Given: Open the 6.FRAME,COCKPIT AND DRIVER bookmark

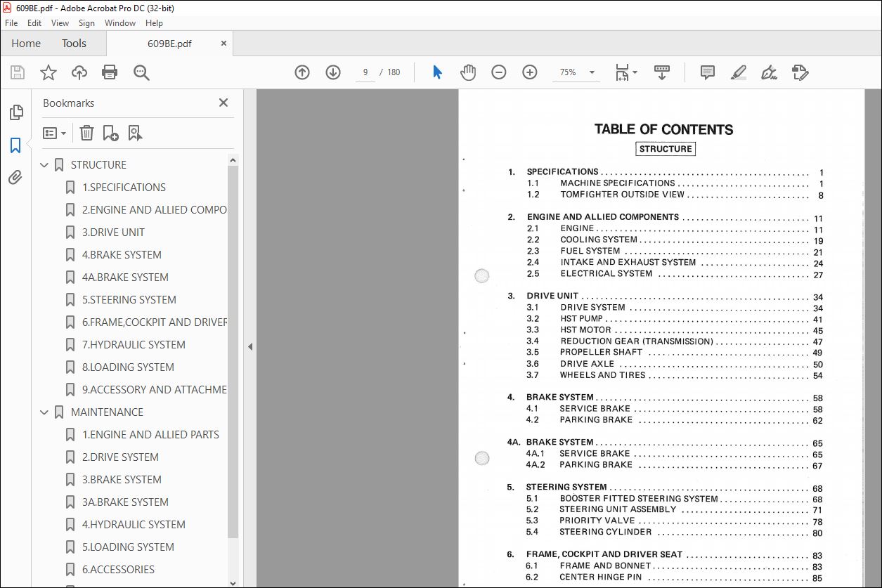Looking at the screenshot, I should click(x=155, y=322).
